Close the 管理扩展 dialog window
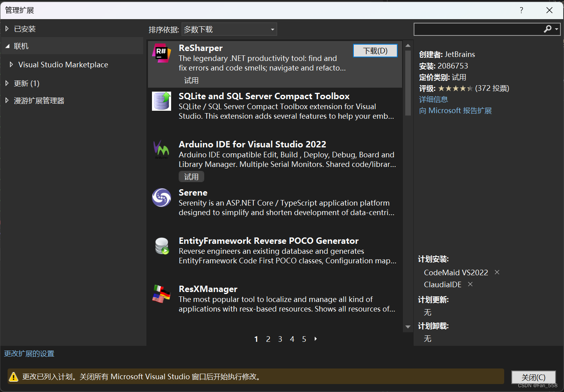Screen dimensions: 564x392 [549, 10]
